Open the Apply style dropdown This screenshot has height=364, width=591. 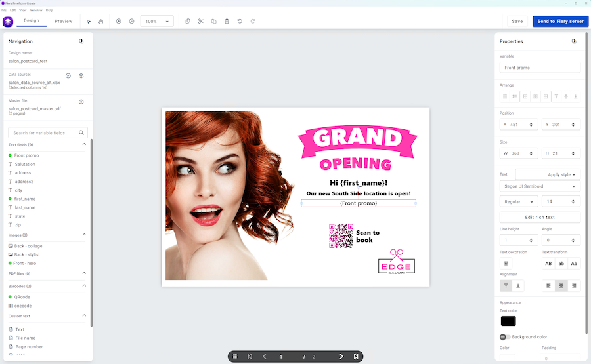tap(548, 175)
